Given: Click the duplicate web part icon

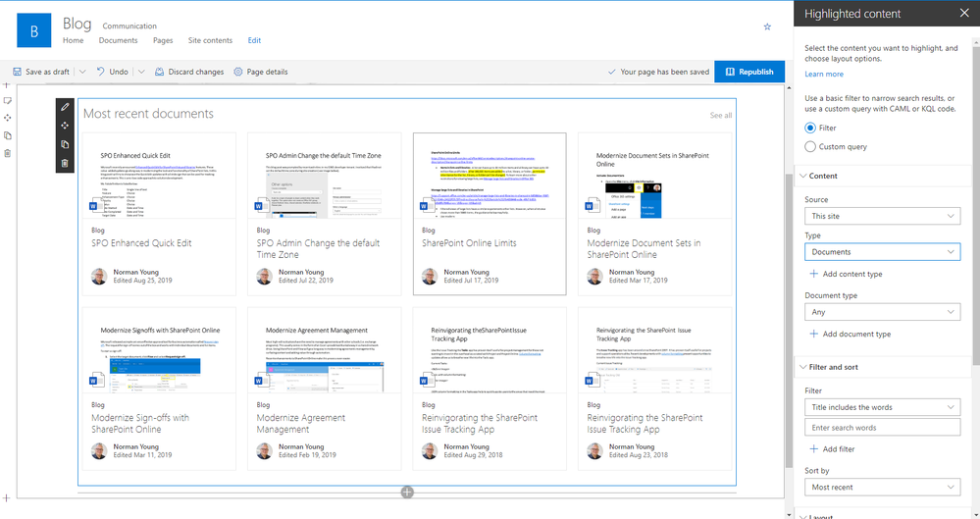Looking at the screenshot, I should point(65,144).
